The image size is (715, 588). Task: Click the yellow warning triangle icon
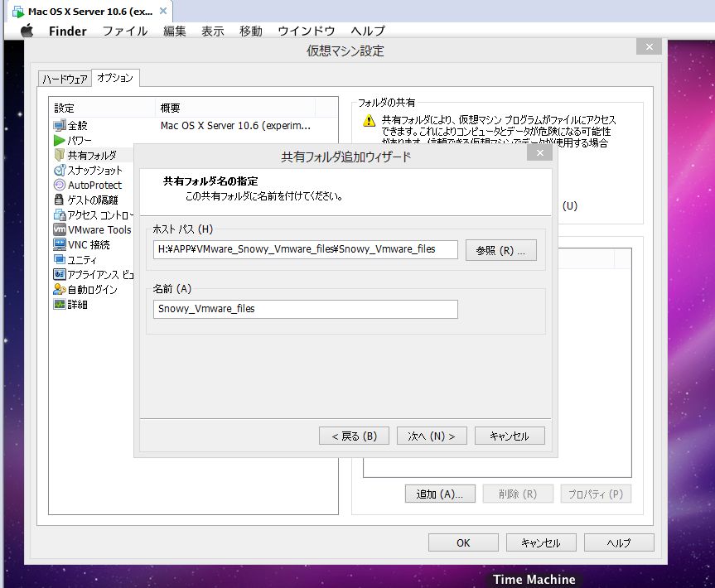[x=369, y=121]
